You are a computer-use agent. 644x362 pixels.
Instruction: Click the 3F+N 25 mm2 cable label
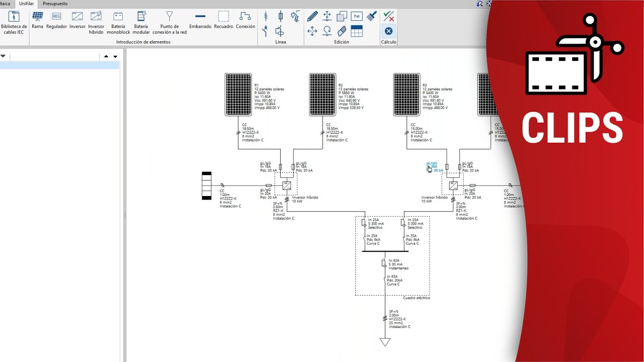point(399,319)
